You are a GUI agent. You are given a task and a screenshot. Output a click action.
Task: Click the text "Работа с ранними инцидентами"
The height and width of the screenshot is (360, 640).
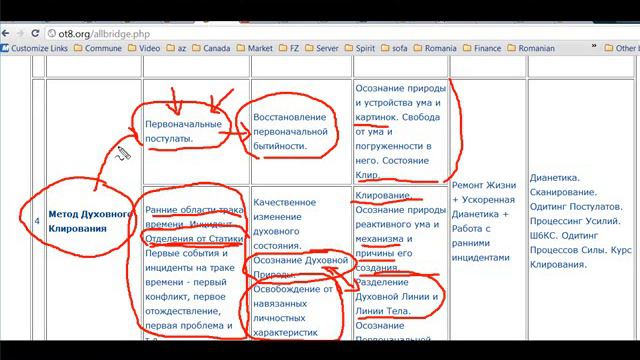[x=480, y=243]
